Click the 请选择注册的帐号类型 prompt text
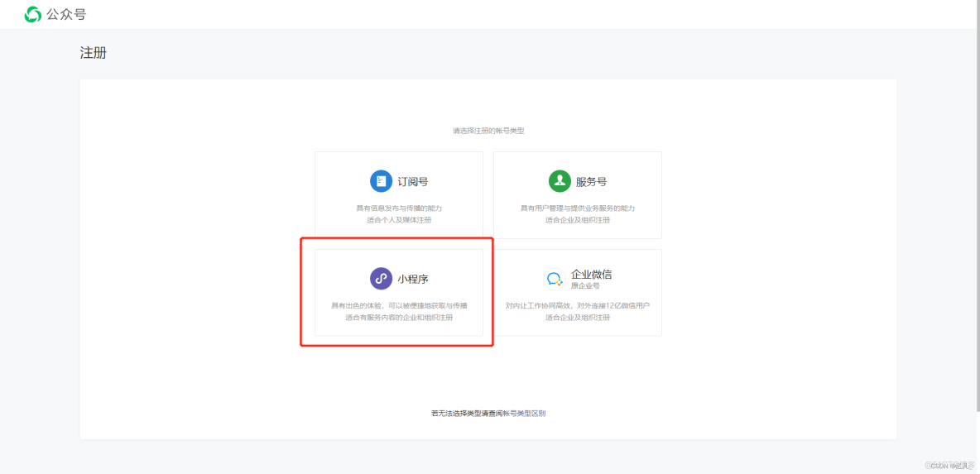Screen dimensions: 980x474 (x=488, y=132)
